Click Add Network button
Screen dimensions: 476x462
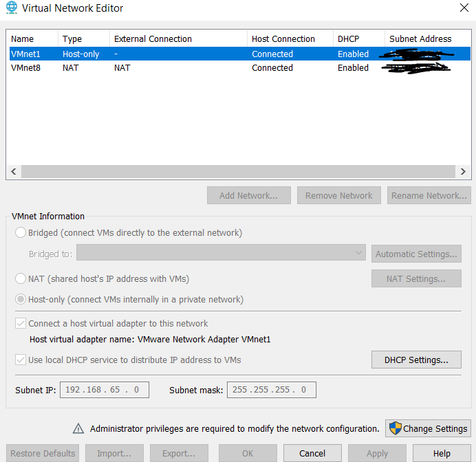[x=249, y=195]
